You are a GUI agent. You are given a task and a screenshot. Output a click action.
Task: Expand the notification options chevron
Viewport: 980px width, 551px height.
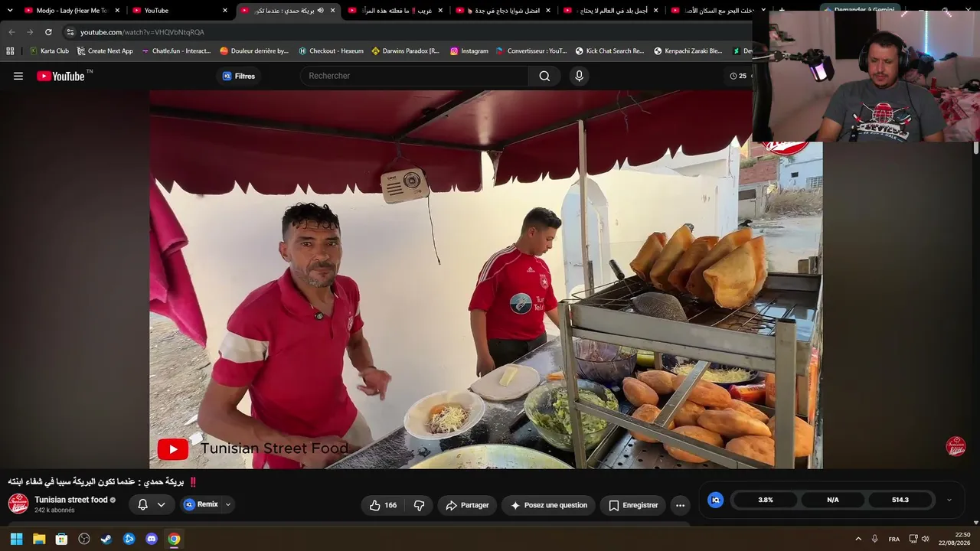pyautogui.click(x=161, y=504)
